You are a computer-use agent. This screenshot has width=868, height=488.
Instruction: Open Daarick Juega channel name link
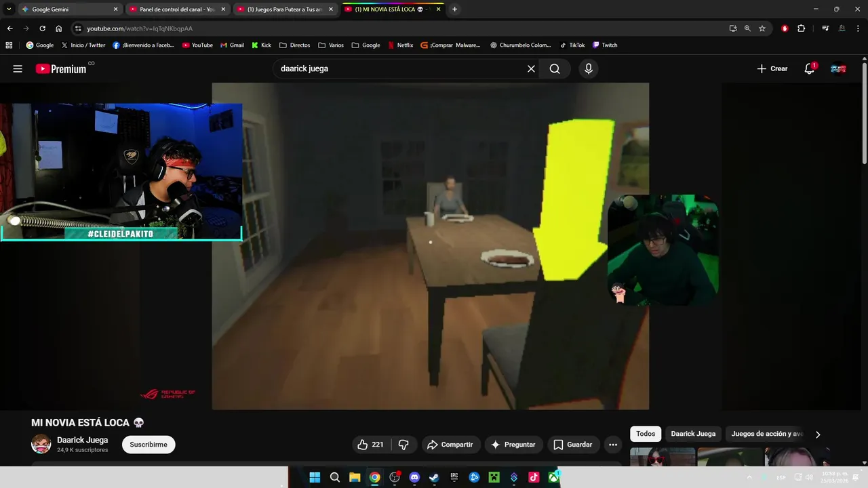point(82,440)
